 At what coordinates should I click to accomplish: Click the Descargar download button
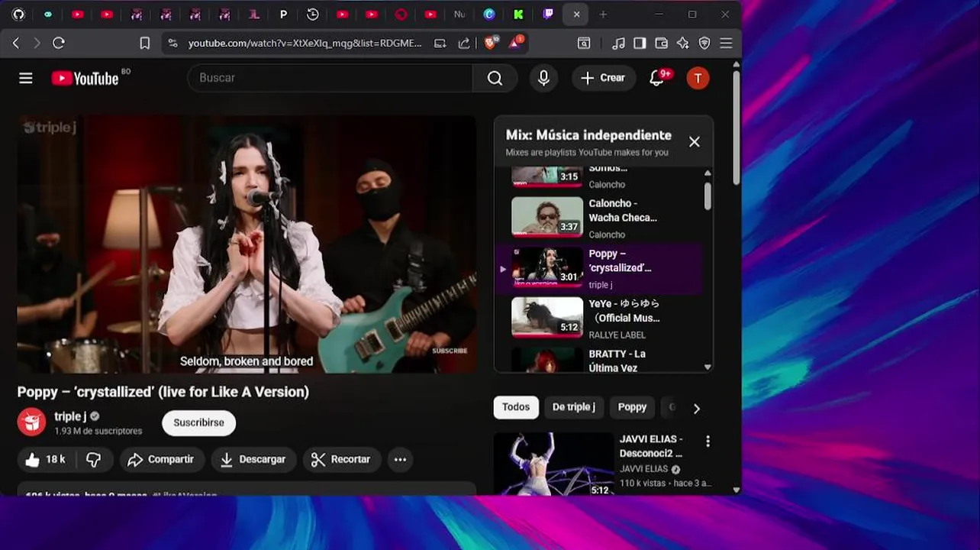point(253,459)
